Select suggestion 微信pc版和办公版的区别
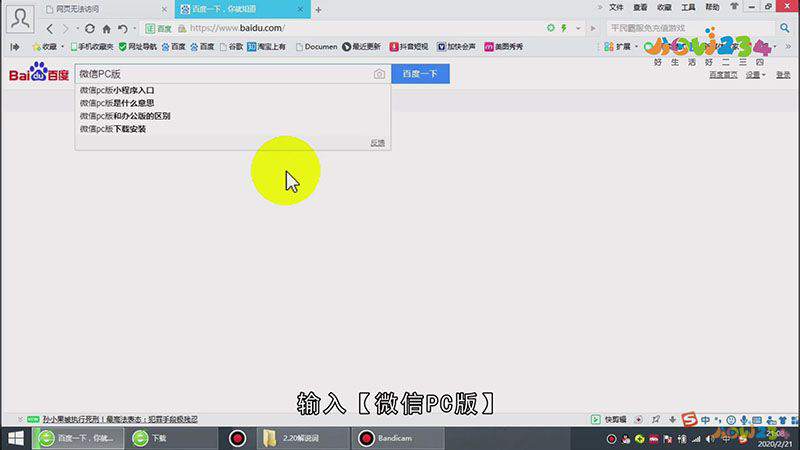Image resolution: width=800 pixels, height=450 pixels. coord(233,116)
